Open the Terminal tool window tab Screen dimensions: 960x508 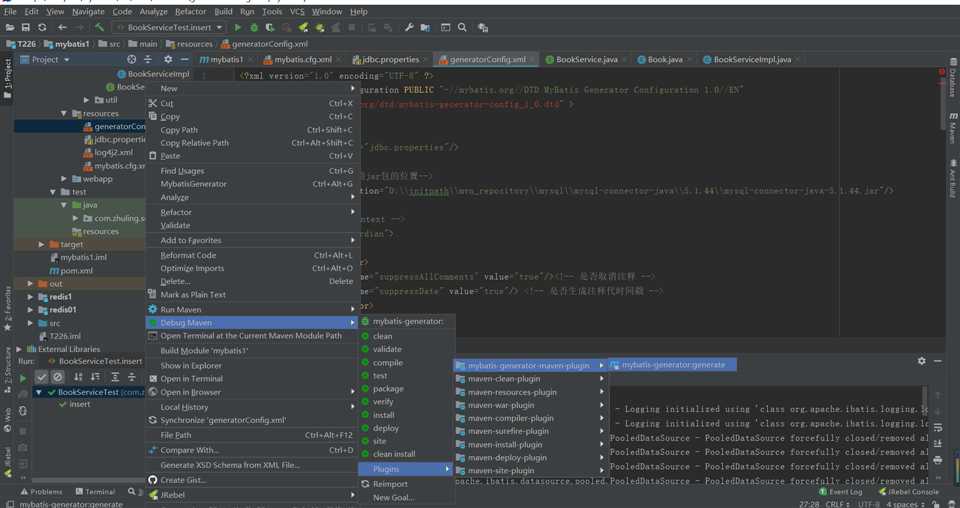point(96,491)
